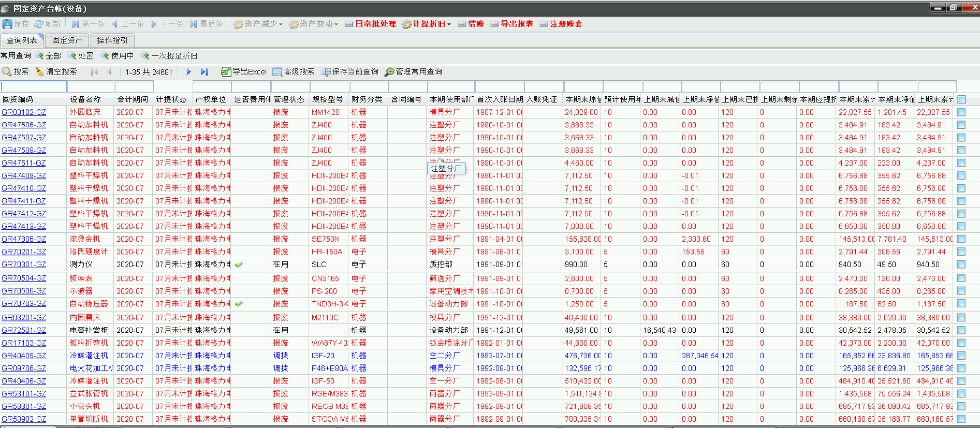Check the row checkbox for GR72501-GZ

coord(961,330)
